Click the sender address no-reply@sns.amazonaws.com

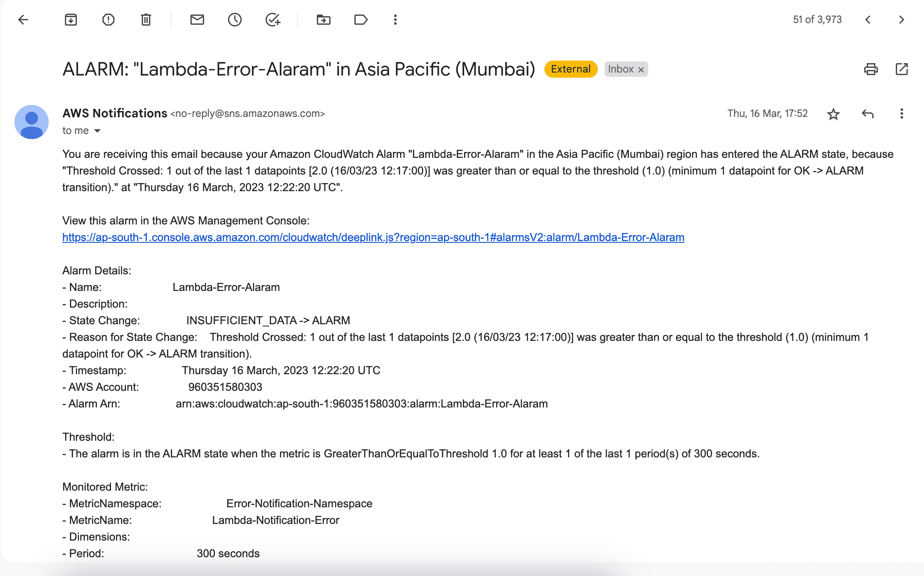(x=248, y=113)
